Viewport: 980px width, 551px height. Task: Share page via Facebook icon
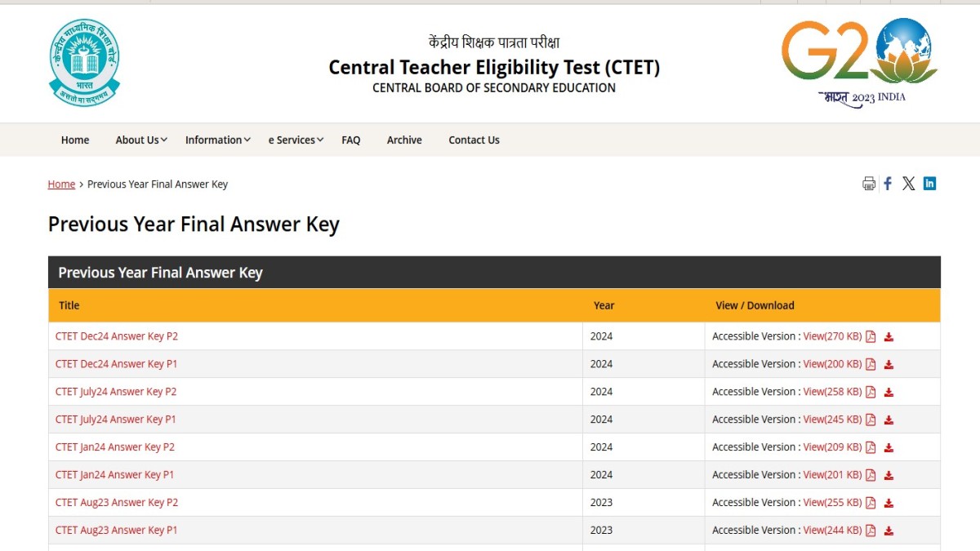(x=888, y=184)
